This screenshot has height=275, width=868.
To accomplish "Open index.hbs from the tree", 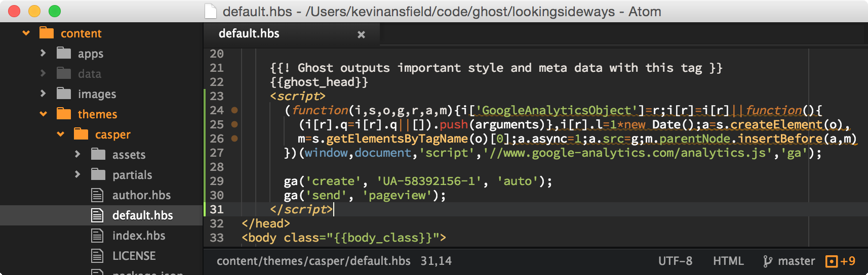I will [139, 236].
